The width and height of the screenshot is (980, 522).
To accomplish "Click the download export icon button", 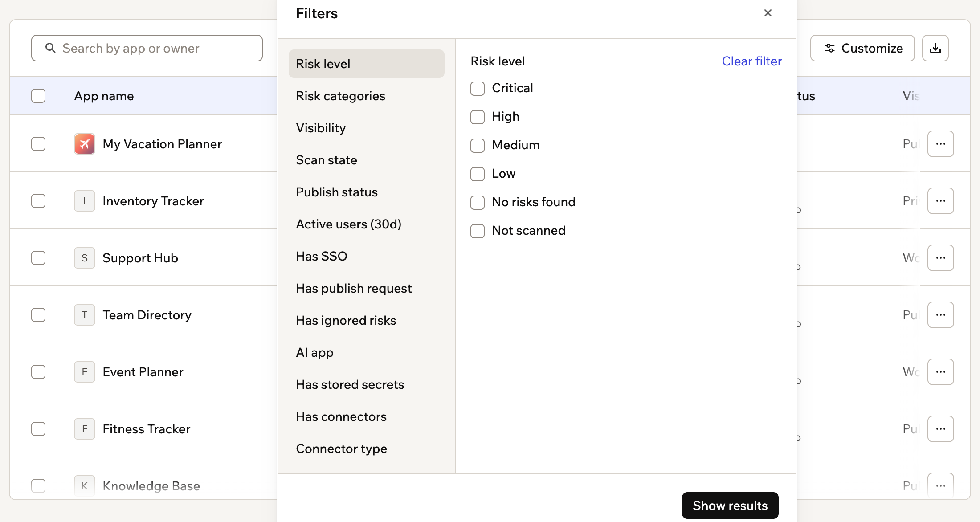I will (x=935, y=48).
